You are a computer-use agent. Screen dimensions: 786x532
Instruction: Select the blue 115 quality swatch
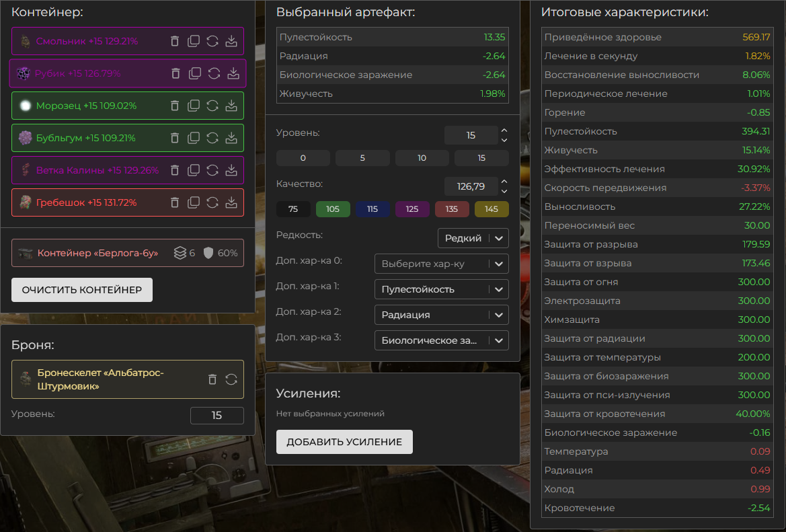(x=372, y=209)
